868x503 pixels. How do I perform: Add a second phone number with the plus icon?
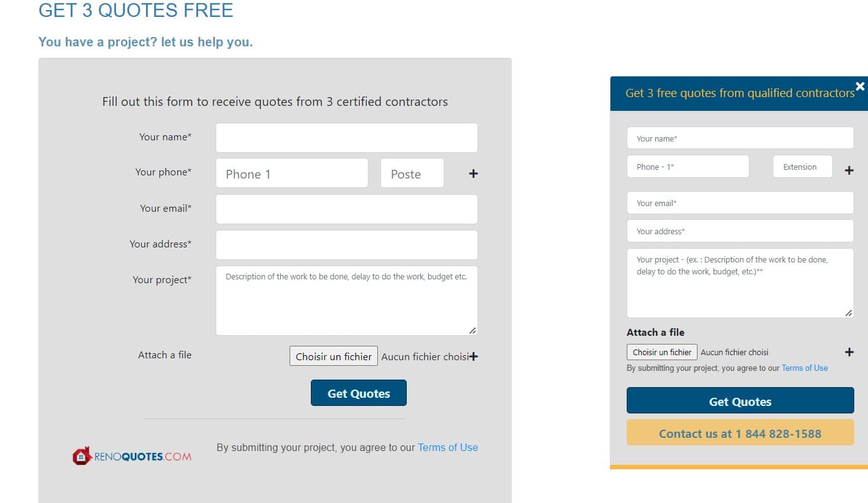click(x=473, y=174)
